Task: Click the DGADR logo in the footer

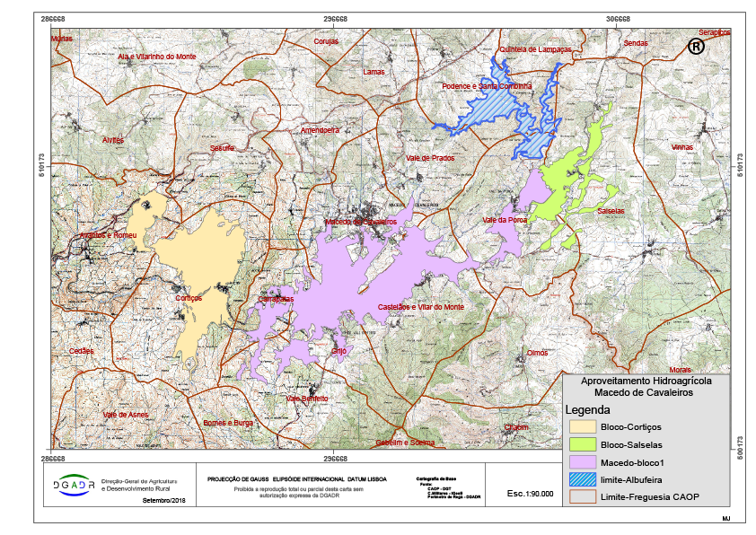Action: tap(75, 484)
